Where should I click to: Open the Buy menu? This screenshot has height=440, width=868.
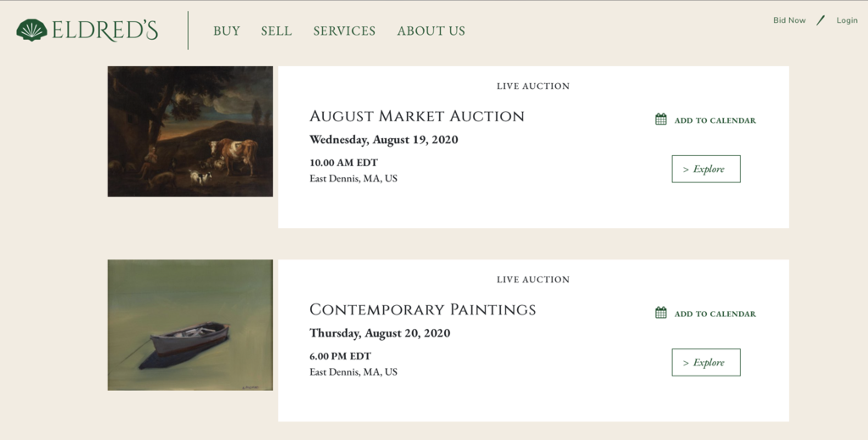[x=226, y=31]
